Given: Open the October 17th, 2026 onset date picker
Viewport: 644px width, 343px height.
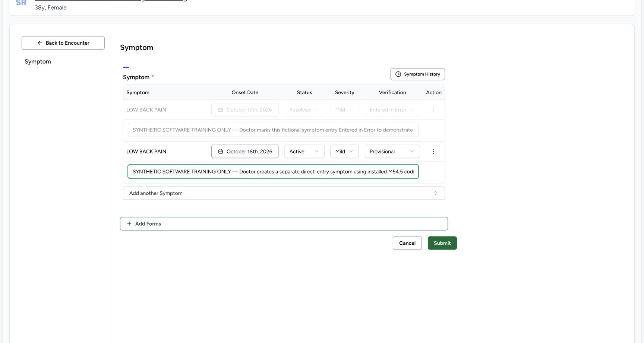Looking at the screenshot, I should point(245,110).
